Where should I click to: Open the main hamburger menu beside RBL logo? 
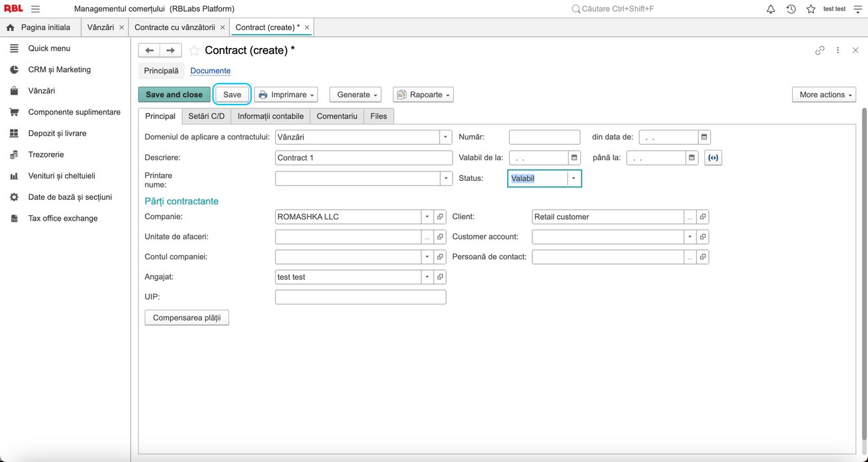click(x=36, y=9)
